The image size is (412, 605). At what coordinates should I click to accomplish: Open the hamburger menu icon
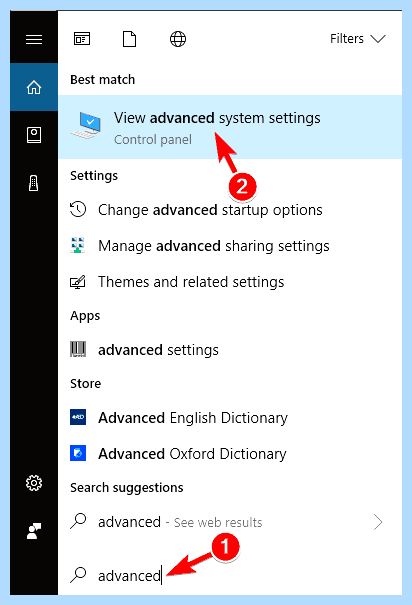coord(34,39)
